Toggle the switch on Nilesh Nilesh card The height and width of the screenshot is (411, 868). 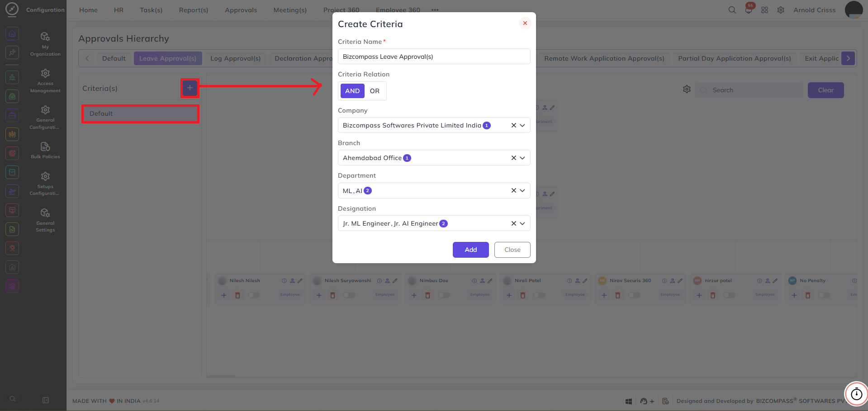click(254, 295)
